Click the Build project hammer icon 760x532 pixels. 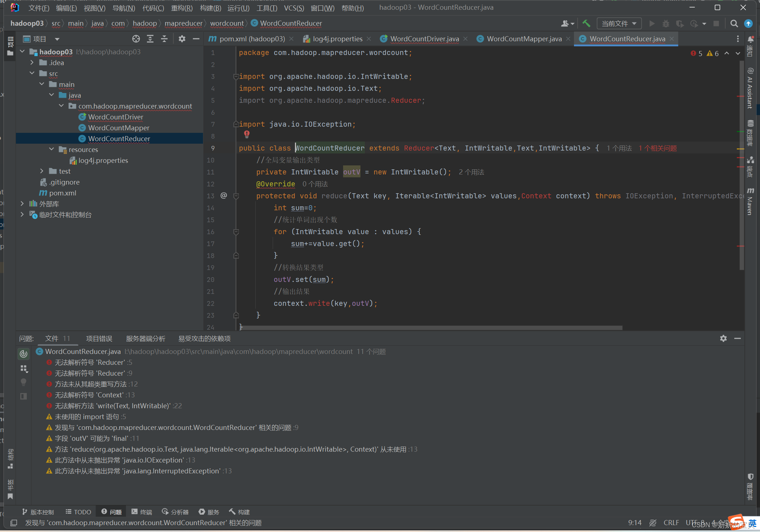pyautogui.click(x=586, y=24)
